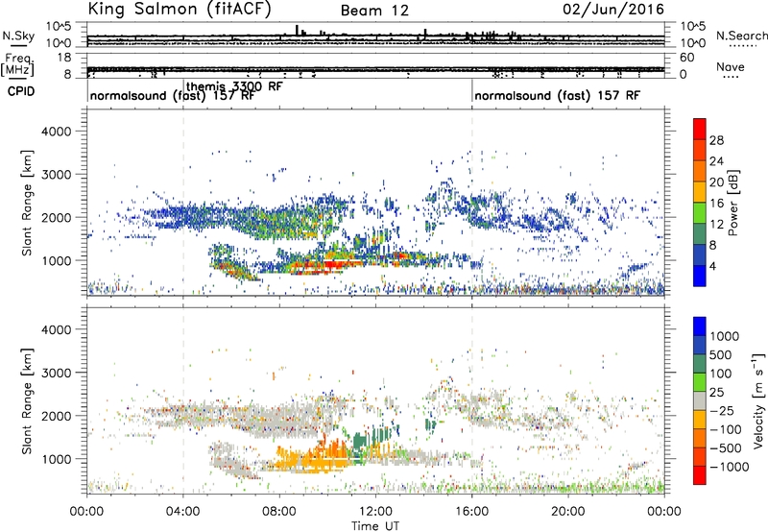Click the '1000' top tick label on Velocity bar
The height and width of the screenshot is (532, 768).
(724, 336)
